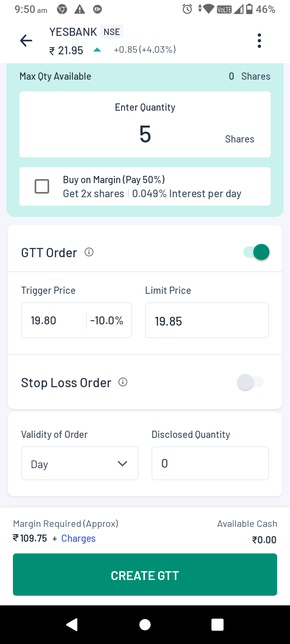Open the three-dot overflow menu
290x644 pixels.
259,41
